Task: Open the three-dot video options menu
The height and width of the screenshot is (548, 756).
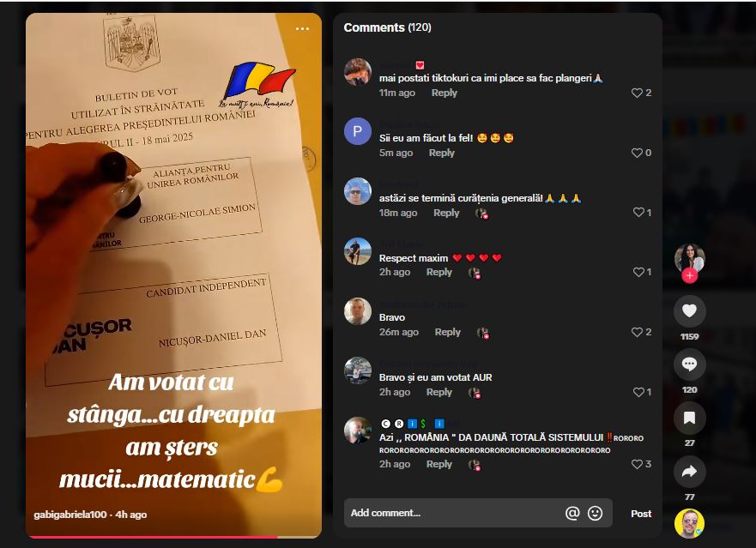Action: 302,29
